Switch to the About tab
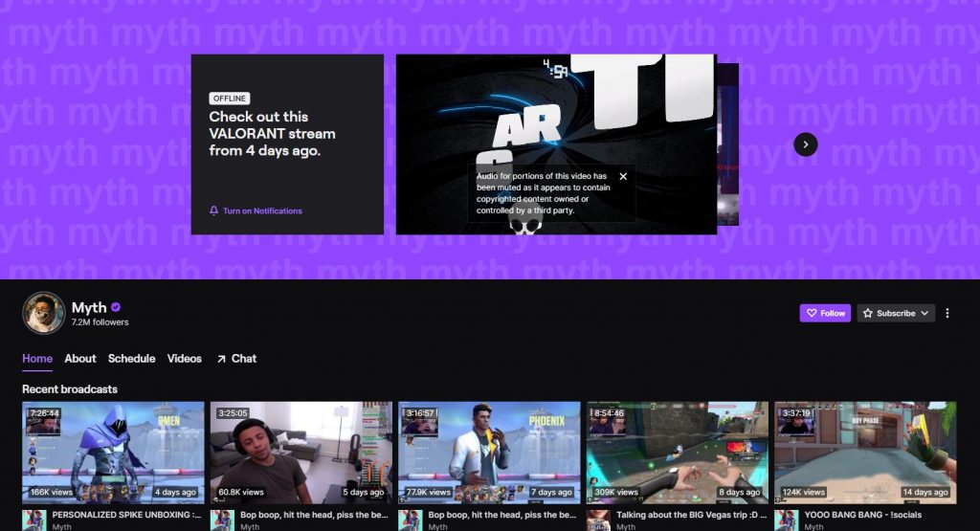The height and width of the screenshot is (531, 980). (80, 359)
